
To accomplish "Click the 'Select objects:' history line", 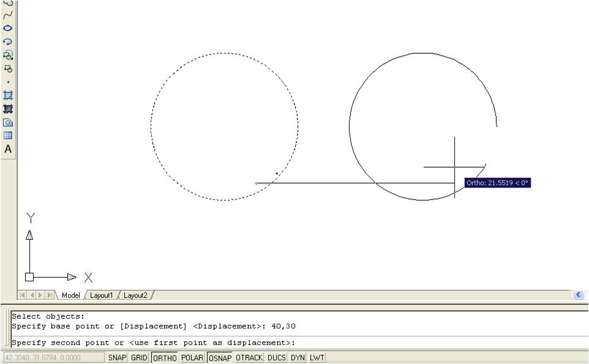I will click(48, 316).
